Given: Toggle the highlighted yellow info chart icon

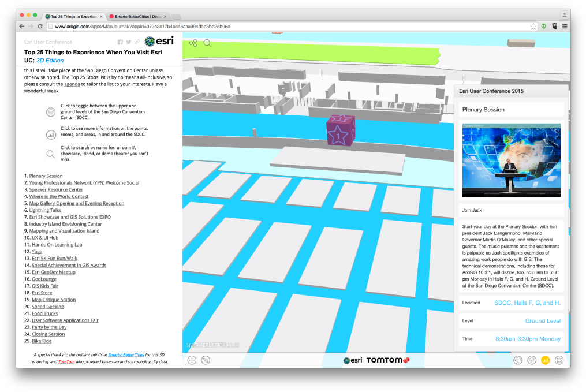Looking at the screenshot, I should click(545, 360).
